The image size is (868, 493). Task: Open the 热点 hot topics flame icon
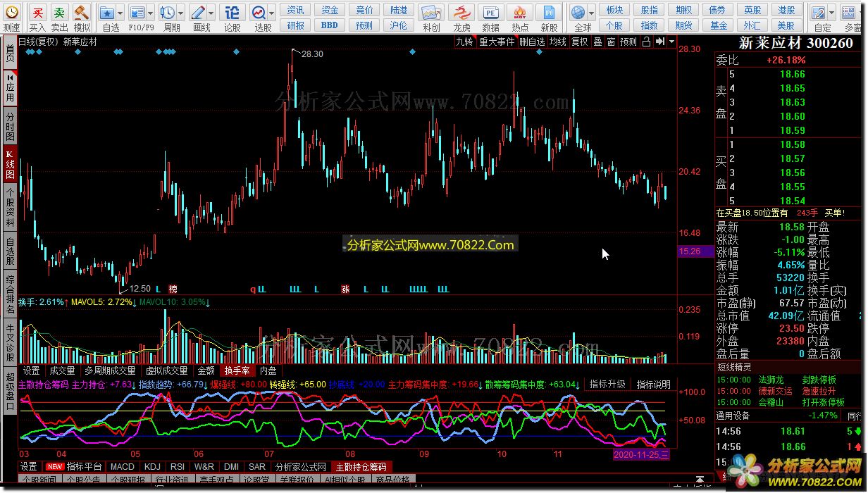(520, 13)
